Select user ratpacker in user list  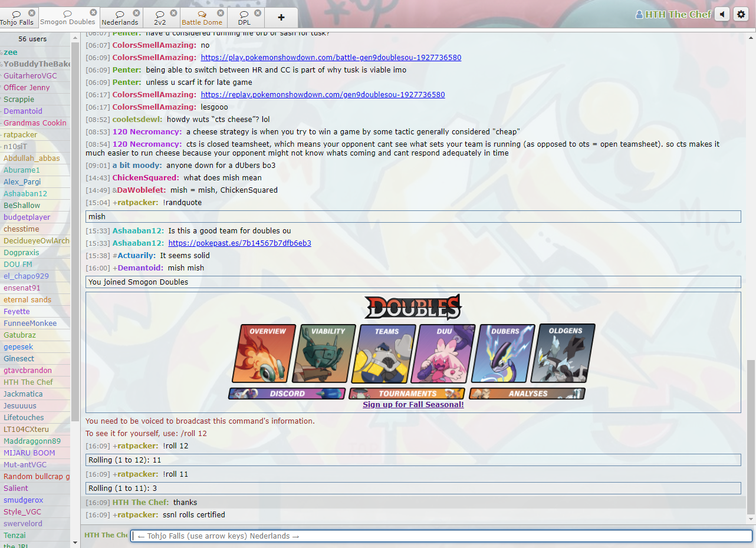35,135
